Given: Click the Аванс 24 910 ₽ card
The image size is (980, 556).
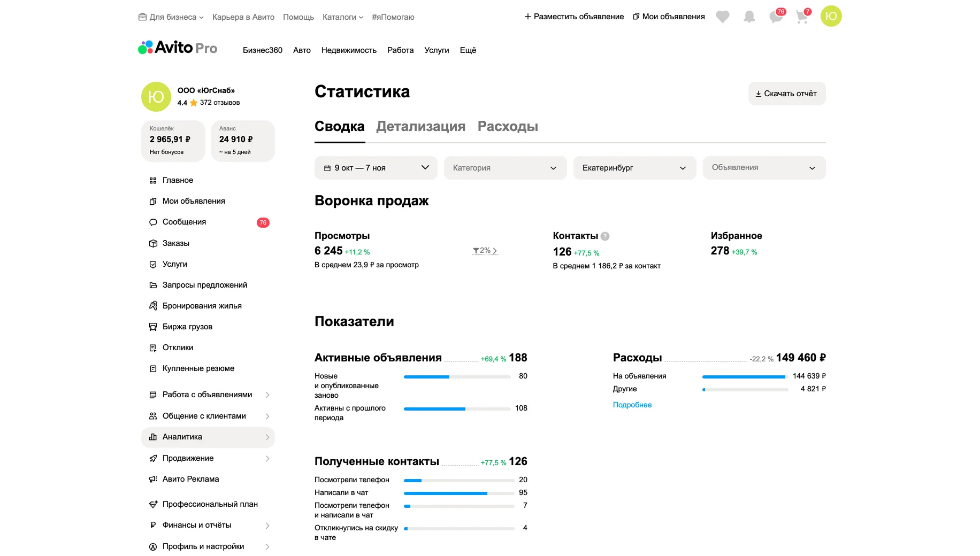Looking at the screenshot, I should tap(243, 141).
